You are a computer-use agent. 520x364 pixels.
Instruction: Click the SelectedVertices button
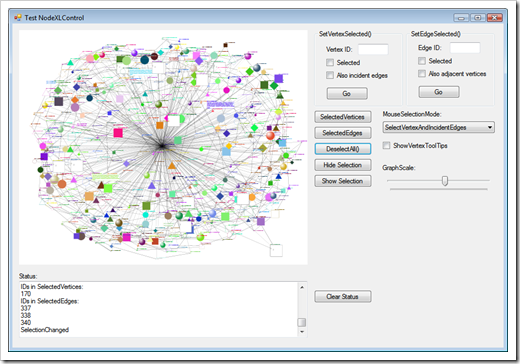tap(343, 117)
